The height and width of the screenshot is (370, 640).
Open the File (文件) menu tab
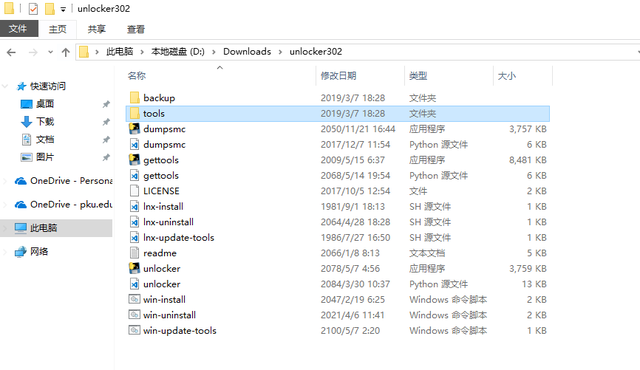point(18,29)
